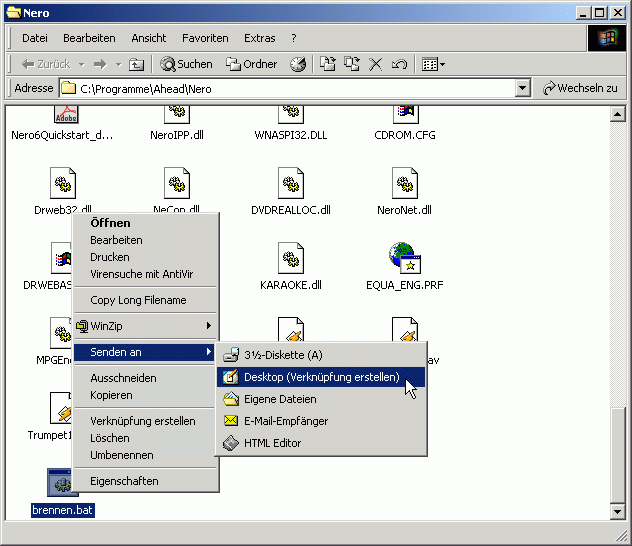Select the NeroIPP.dll file icon
This screenshot has width=632, height=546.
pos(177,114)
